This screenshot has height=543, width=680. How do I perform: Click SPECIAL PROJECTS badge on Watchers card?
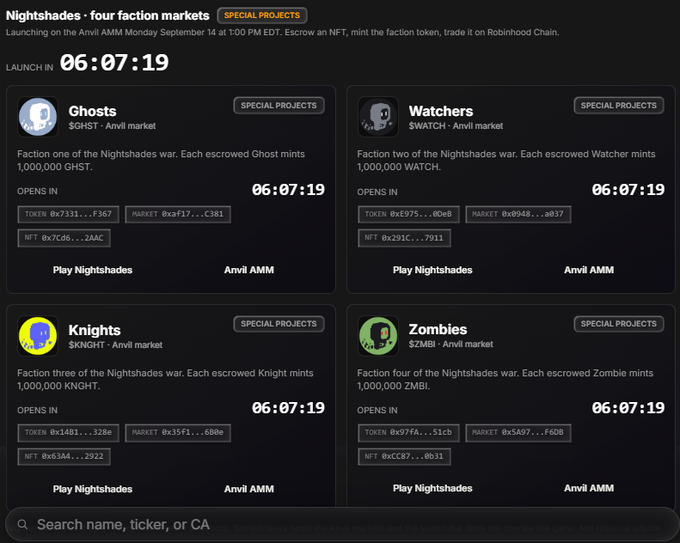pyautogui.click(x=619, y=105)
